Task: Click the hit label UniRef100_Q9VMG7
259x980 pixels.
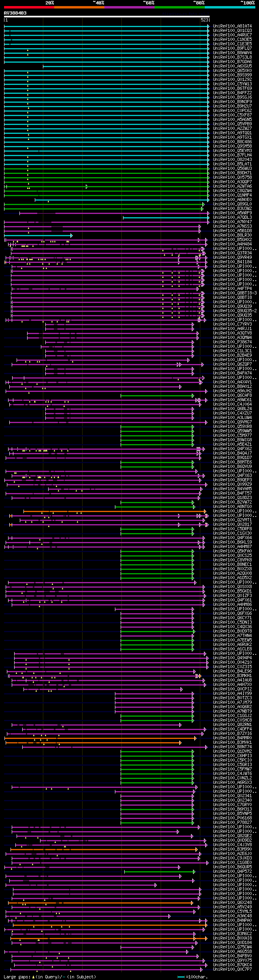Action: [232, 422]
